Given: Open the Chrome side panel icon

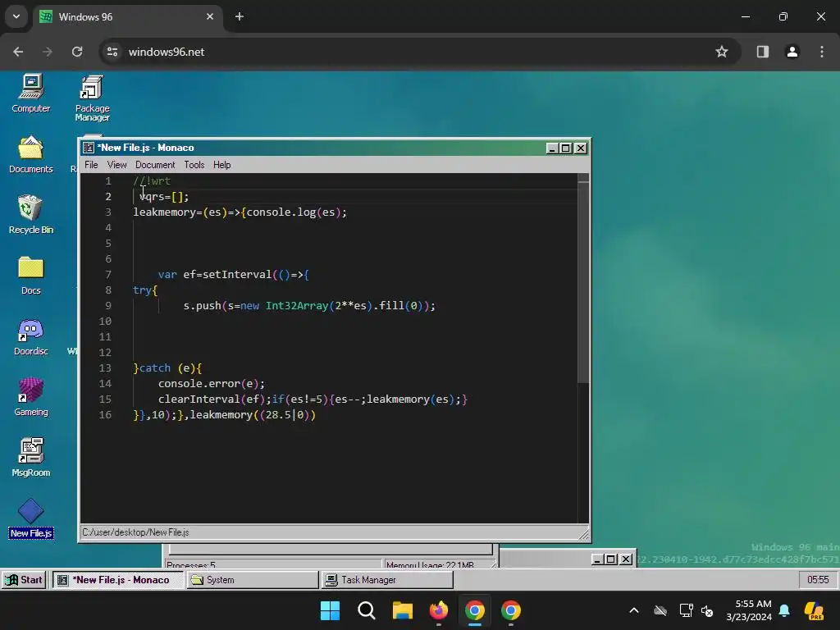Looking at the screenshot, I should pyautogui.click(x=762, y=52).
